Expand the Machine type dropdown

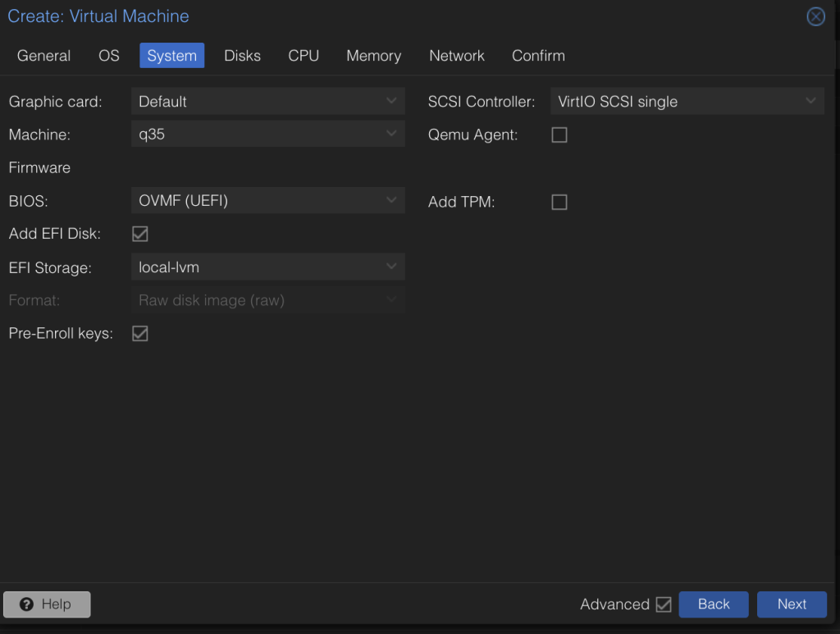pos(267,135)
